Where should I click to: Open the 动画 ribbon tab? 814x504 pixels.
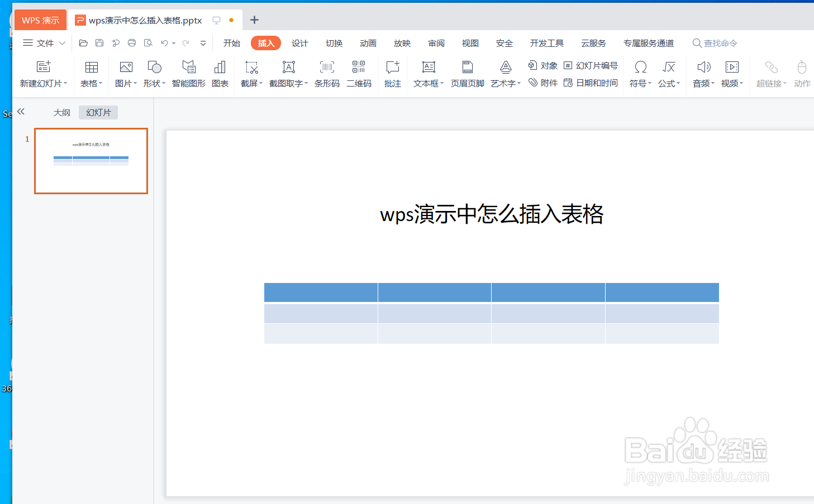pos(368,43)
